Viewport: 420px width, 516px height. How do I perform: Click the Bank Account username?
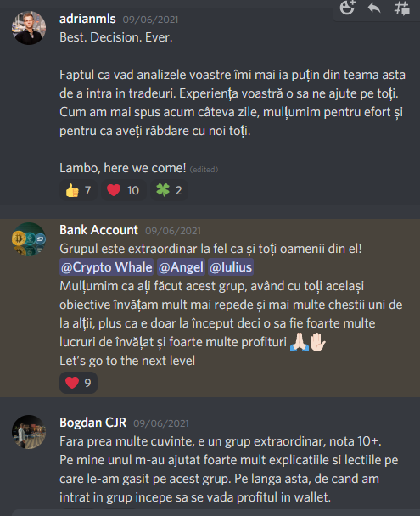click(x=98, y=230)
